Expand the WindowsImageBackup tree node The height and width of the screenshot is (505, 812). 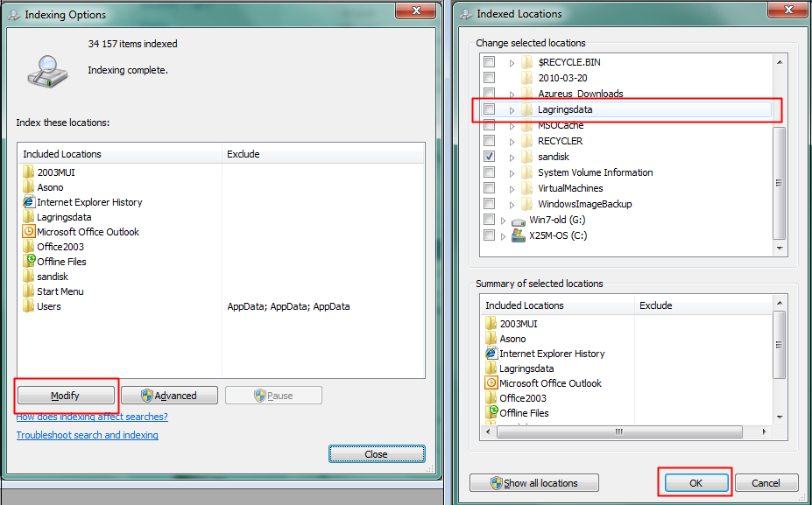click(512, 205)
